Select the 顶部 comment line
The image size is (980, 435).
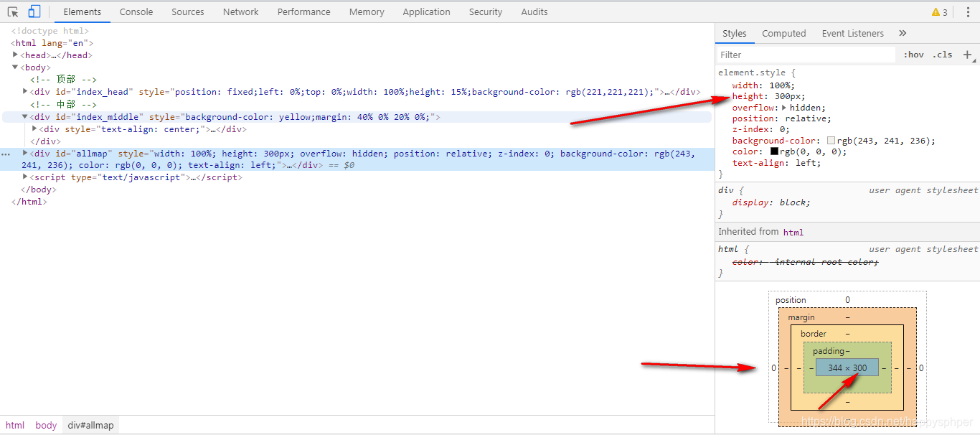tap(63, 80)
